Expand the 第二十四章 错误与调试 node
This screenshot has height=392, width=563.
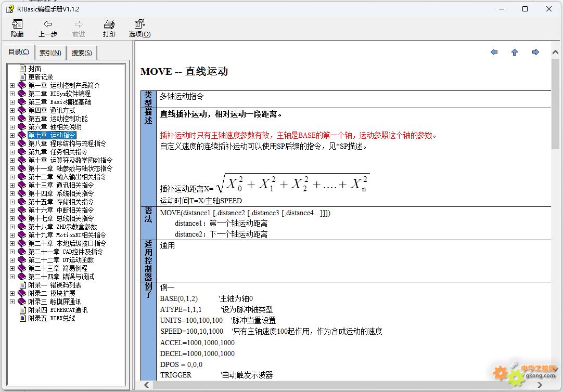12,277
